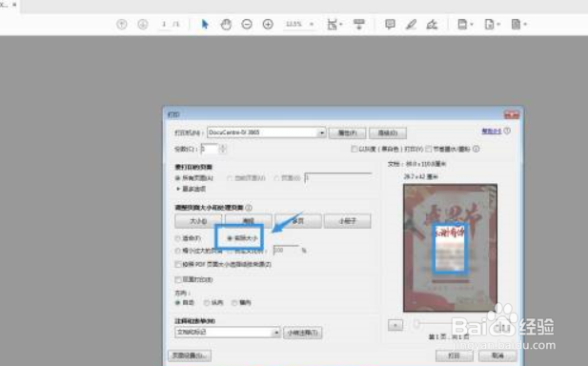Go to the previous page using the up arrow

click(x=121, y=25)
